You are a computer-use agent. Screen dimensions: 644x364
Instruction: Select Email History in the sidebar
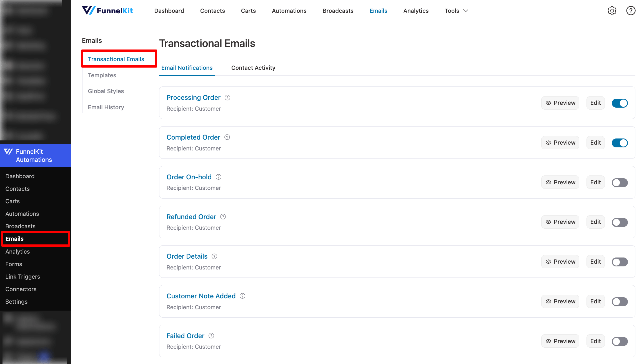click(x=106, y=107)
